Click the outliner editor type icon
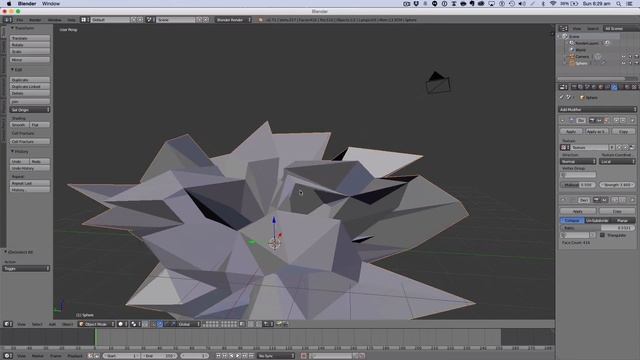 pos(563,29)
